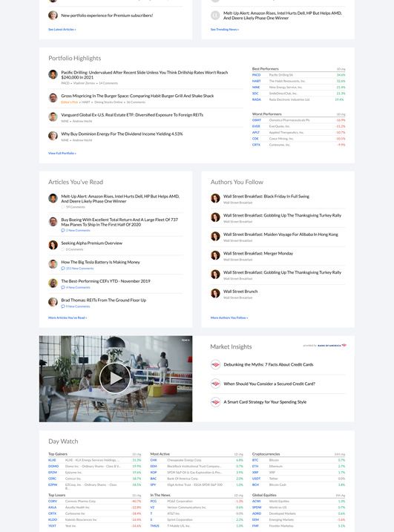The height and width of the screenshot is (532, 394).
Task: Open More Articles You've Read link
Action: point(68,318)
